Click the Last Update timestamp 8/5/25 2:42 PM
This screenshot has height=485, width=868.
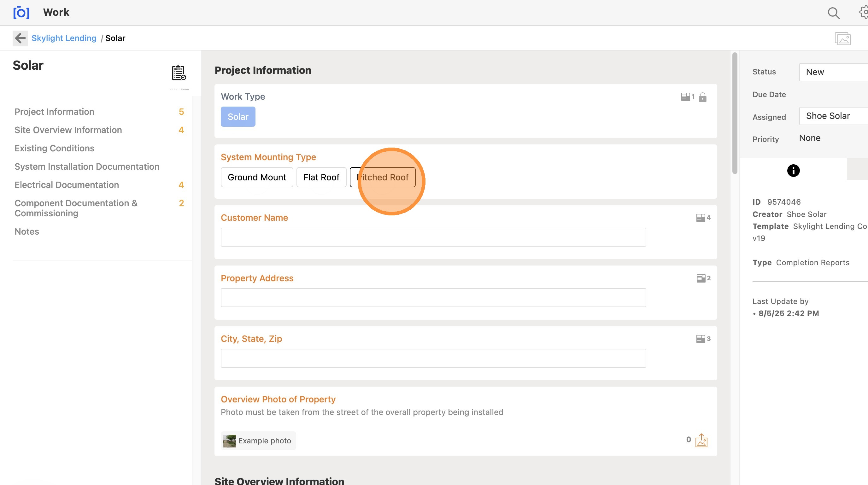point(789,313)
